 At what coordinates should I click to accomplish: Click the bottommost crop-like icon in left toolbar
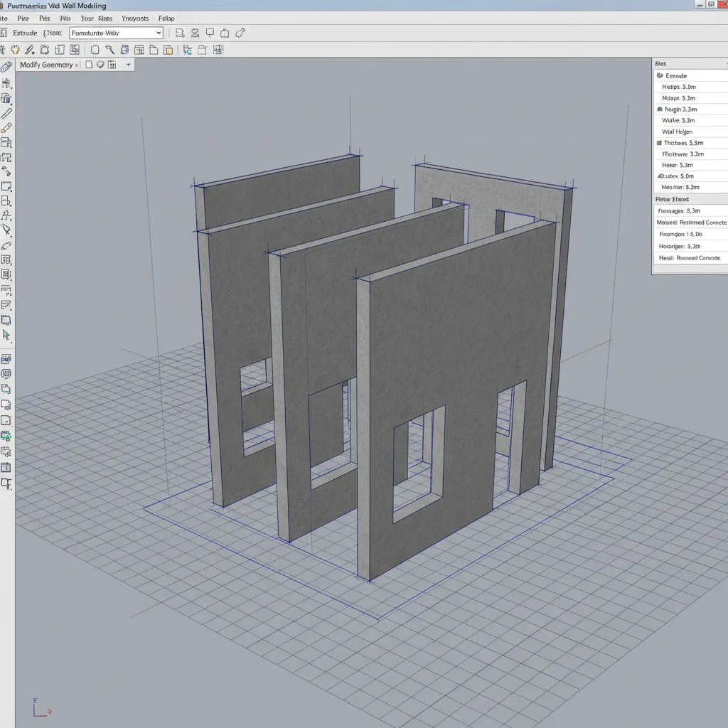pos(6,483)
